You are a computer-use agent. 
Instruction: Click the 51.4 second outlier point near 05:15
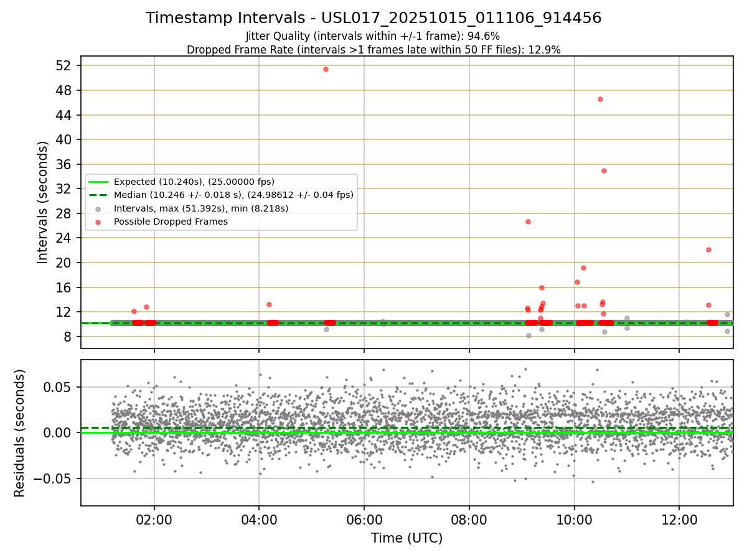326,69
